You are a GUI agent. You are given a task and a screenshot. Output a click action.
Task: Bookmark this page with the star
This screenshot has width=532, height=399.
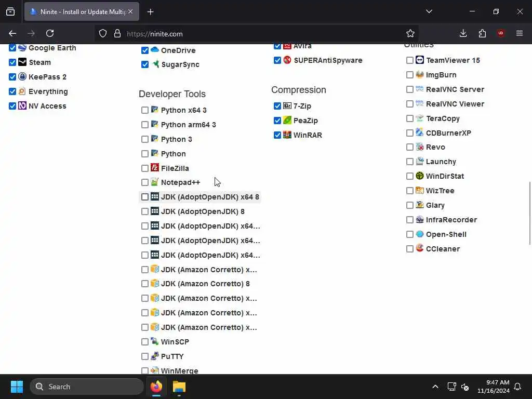410,33
